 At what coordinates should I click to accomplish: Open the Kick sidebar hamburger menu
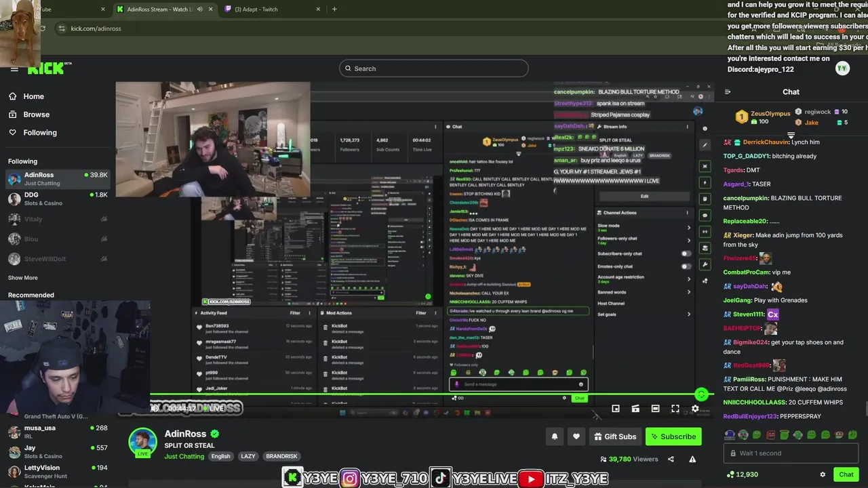tap(14, 69)
